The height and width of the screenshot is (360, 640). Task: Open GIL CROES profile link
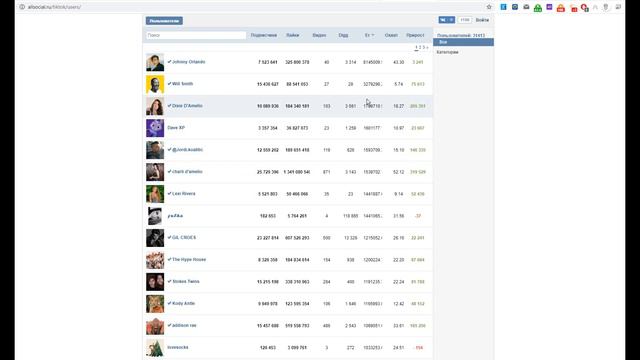pyautogui.click(x=184, y=238)
